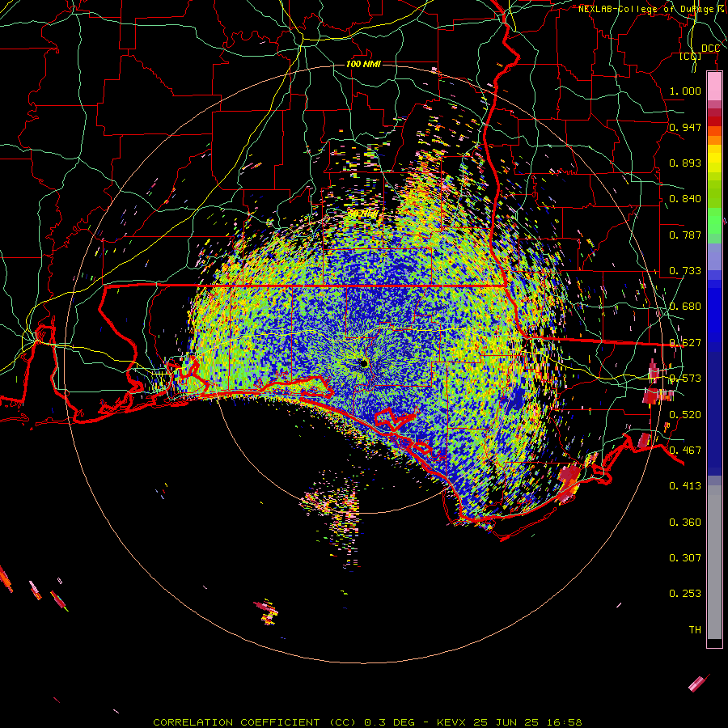Click the 0.467 legend value
Screen dimensions: 728x728
click(685, 450)
